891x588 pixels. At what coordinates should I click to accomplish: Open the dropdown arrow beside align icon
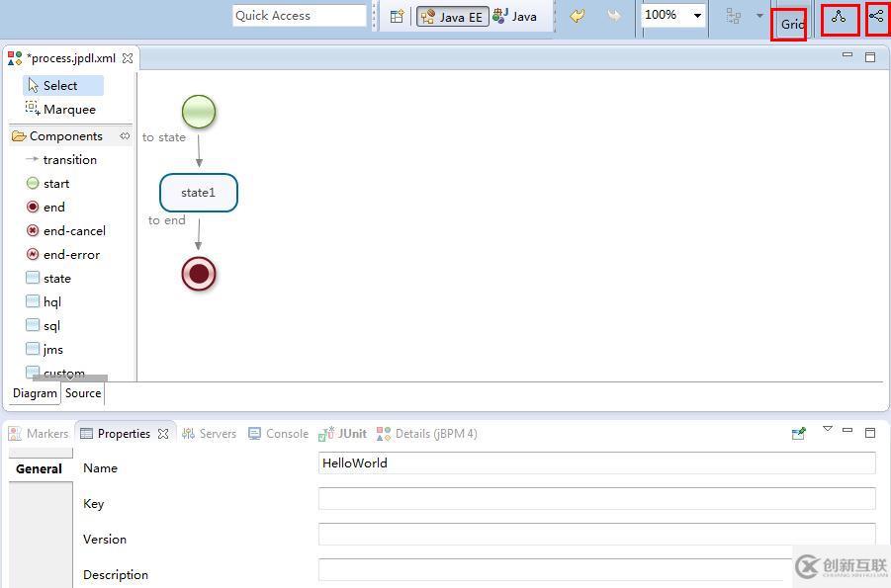(759, 16)
